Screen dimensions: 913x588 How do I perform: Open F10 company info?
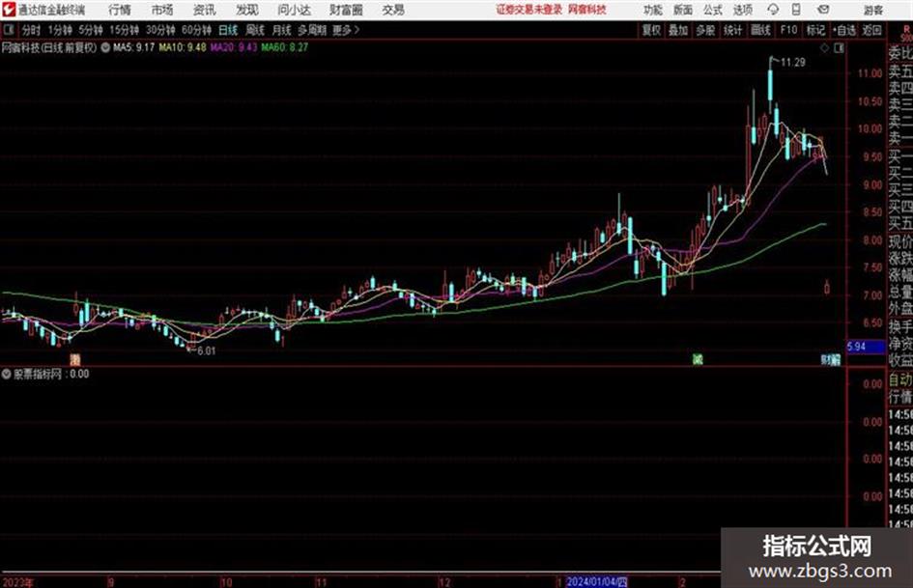(x=788, y=30)
